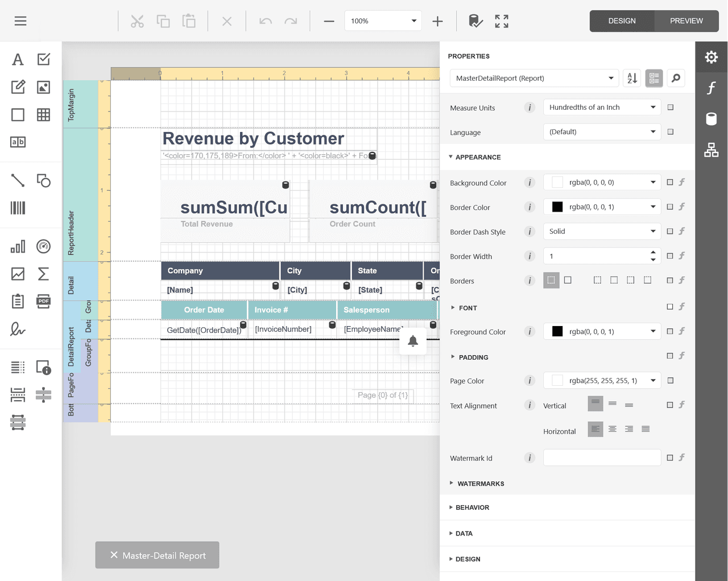
Task: Search properties with magnifier icon
Action: pyautogui.click(x=676, y=78)
